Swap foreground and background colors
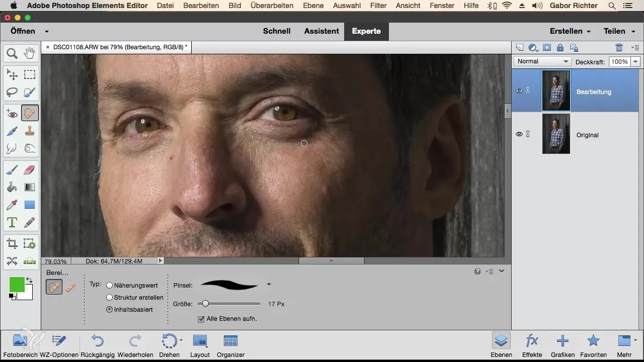Viewport: 644px width, 362px height. (29, 280)
